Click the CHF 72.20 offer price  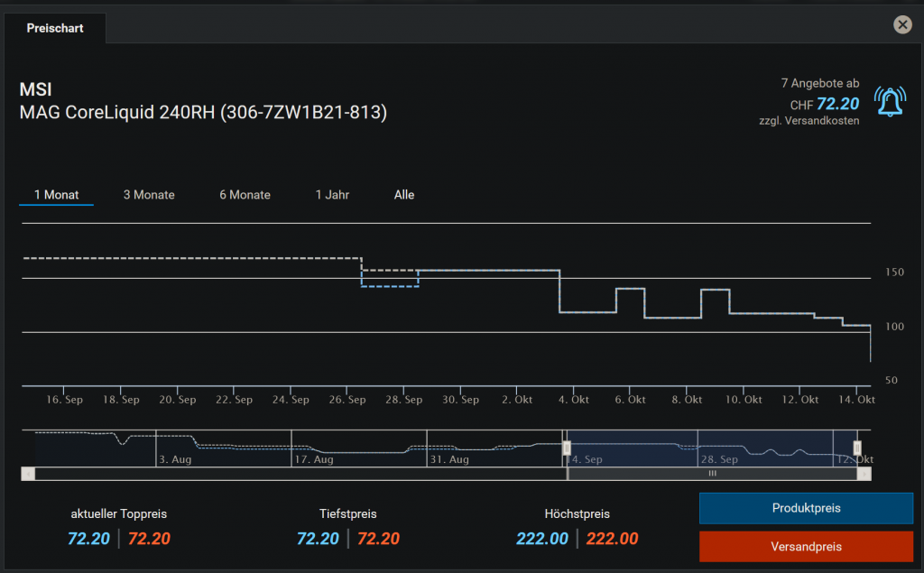(x=836, y=105)
